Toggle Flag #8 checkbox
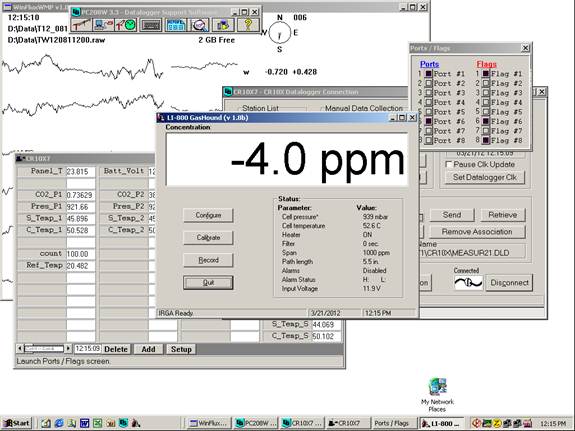This screenshot has height=431, width=575. click(486, 140)
